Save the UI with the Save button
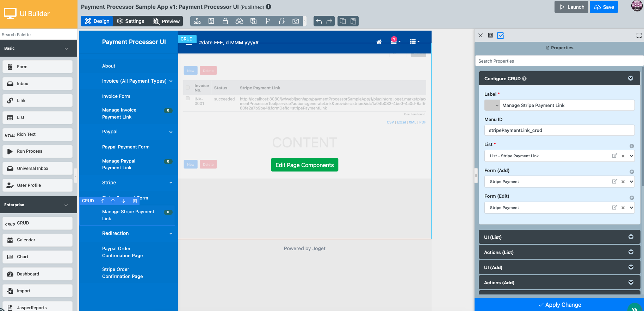The width and height of the screenshot is (644, 311). click(604, 7)
